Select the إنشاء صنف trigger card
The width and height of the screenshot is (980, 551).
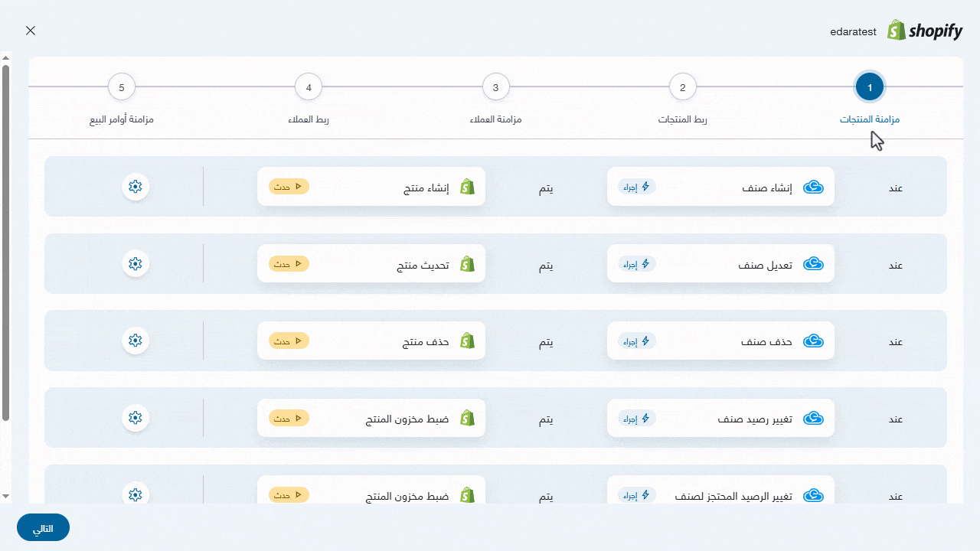tap(720, 187)
